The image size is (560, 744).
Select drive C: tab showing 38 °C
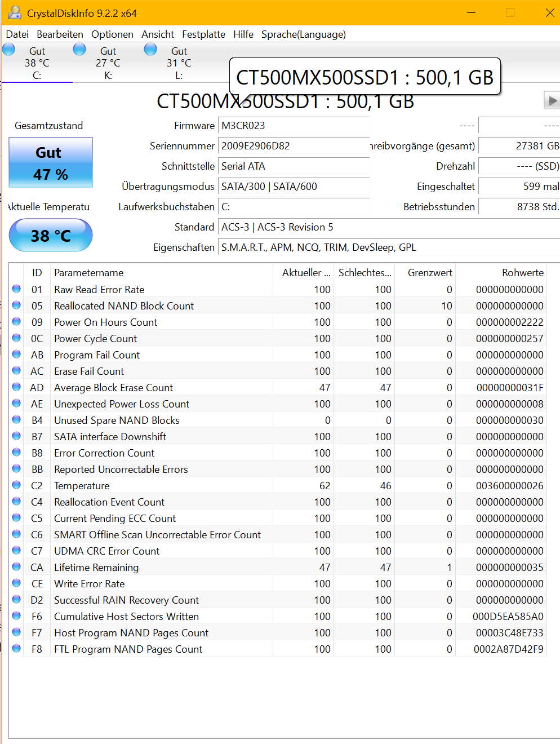pos(37,63)
